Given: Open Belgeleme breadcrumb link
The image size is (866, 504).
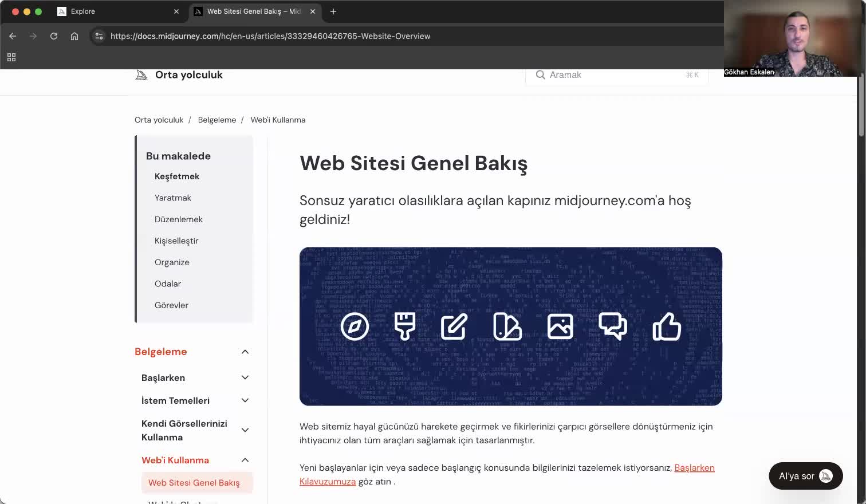Looking at the screenshot, I should [x=217, y=120].
